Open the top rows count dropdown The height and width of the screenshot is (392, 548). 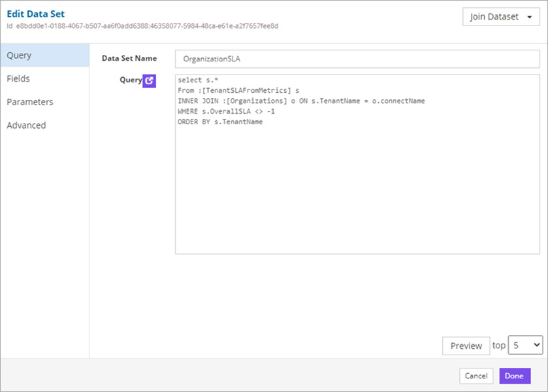coord(524,345)
